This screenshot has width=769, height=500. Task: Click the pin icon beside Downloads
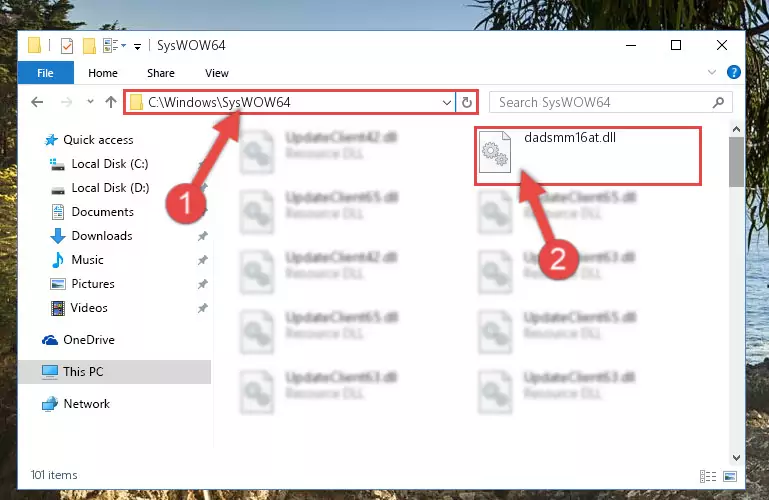coord(202,236)
